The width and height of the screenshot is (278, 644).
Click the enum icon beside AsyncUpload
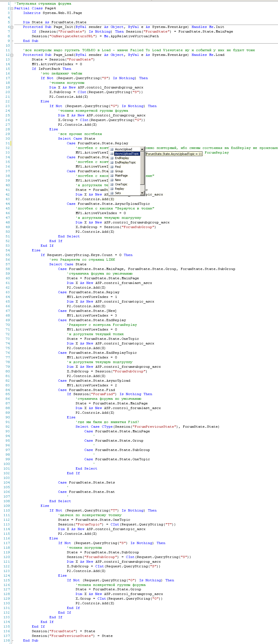click(x=112, y=149)
